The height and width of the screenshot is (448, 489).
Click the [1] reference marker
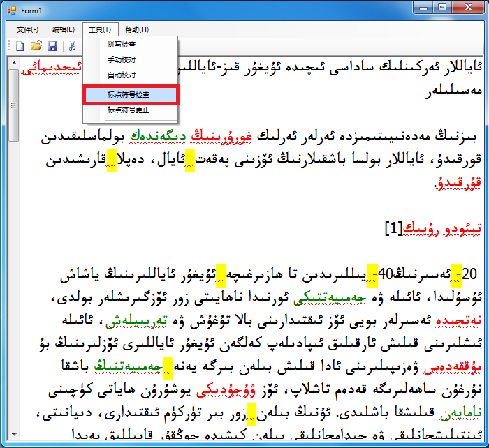pyautogui.click(x=393, y=229)
